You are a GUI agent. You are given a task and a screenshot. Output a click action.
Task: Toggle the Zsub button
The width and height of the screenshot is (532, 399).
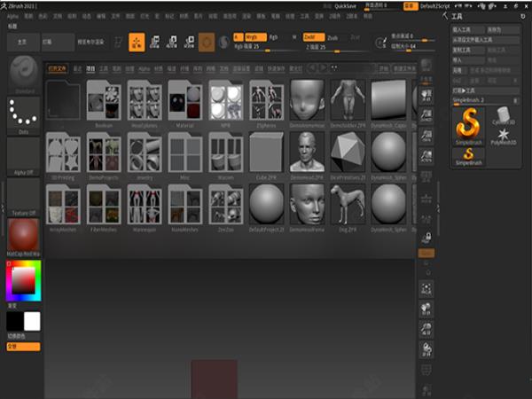pyautogui.click(x=332, y=37)
